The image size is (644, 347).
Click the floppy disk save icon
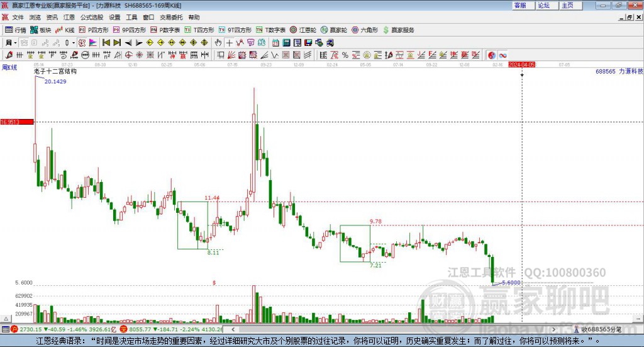pyautogui.click(x=308, y=43)
